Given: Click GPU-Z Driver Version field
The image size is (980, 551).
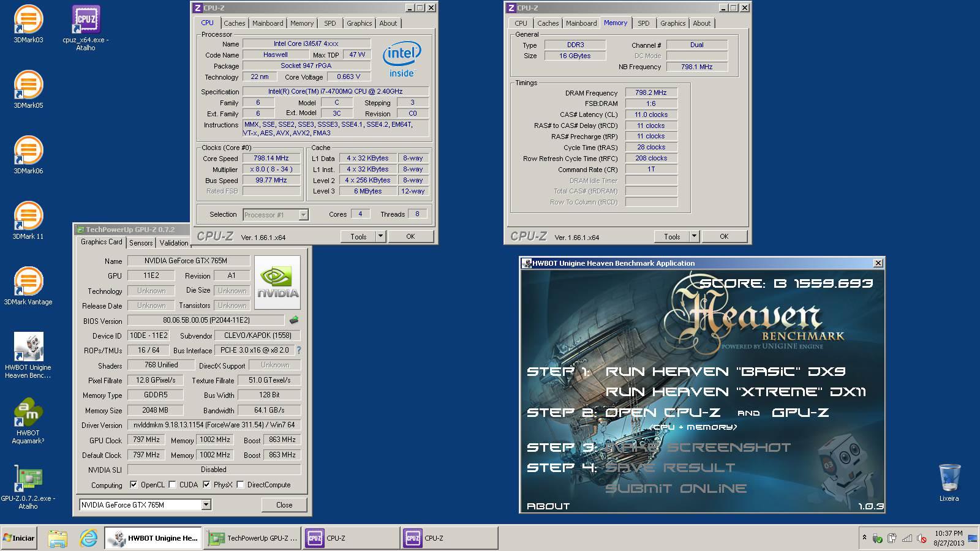Looking at the screenshot, I should pyautogui.click(x=214, y=425).
